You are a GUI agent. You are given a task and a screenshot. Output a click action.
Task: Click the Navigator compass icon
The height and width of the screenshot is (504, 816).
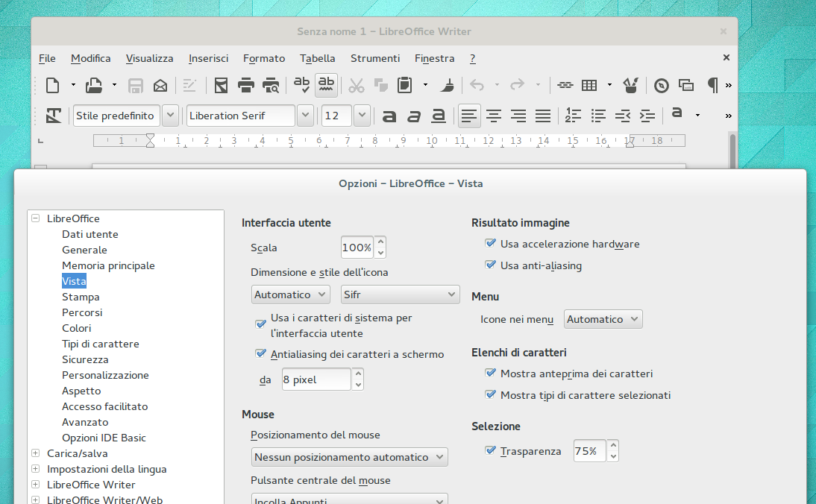tap(662, 85)
